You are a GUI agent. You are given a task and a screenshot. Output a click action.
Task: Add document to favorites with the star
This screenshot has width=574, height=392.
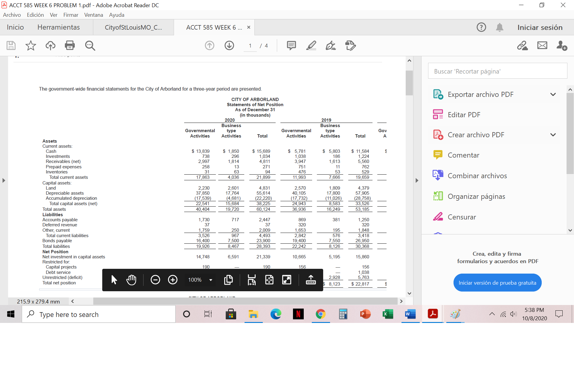(x=30, y=45)
